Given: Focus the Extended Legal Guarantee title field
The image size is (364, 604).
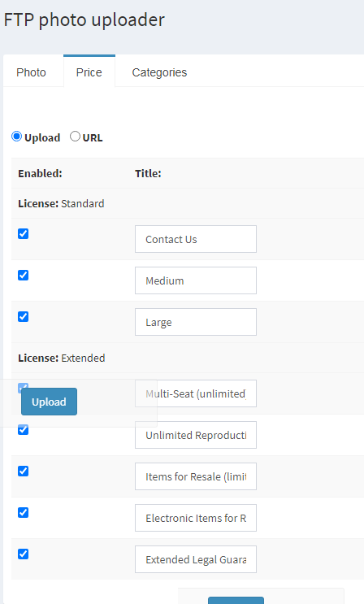Looking at the screenshot, I should coord(196,559).
